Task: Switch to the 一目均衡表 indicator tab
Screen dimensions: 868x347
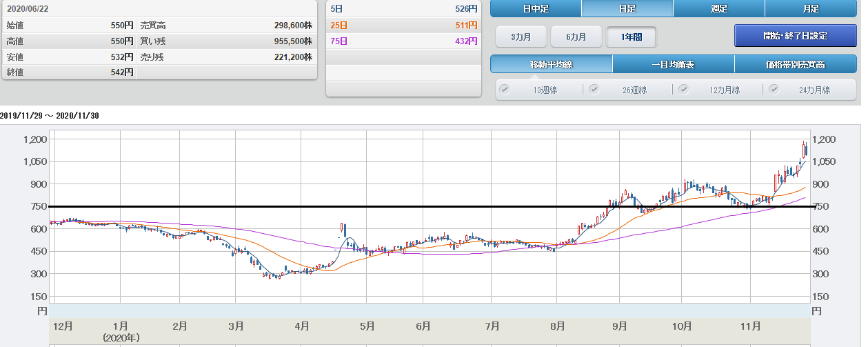Action: (x=674, y=64)
